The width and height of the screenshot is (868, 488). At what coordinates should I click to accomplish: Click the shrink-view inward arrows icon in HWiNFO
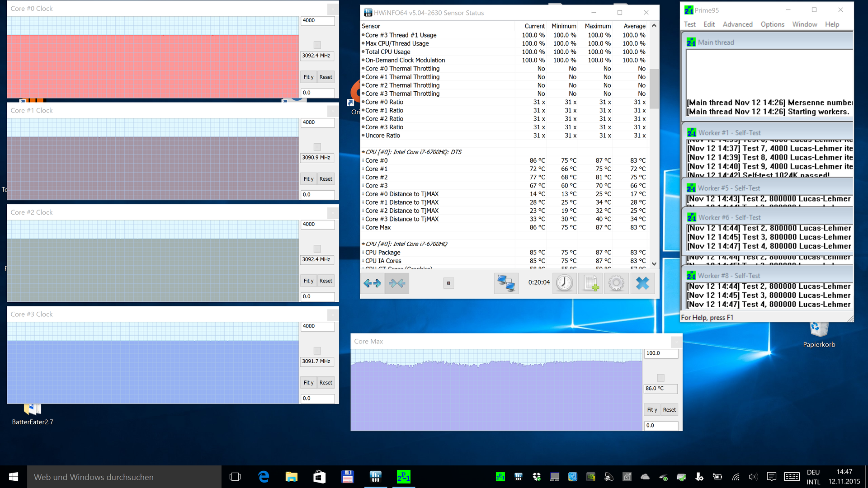[397, 283]
